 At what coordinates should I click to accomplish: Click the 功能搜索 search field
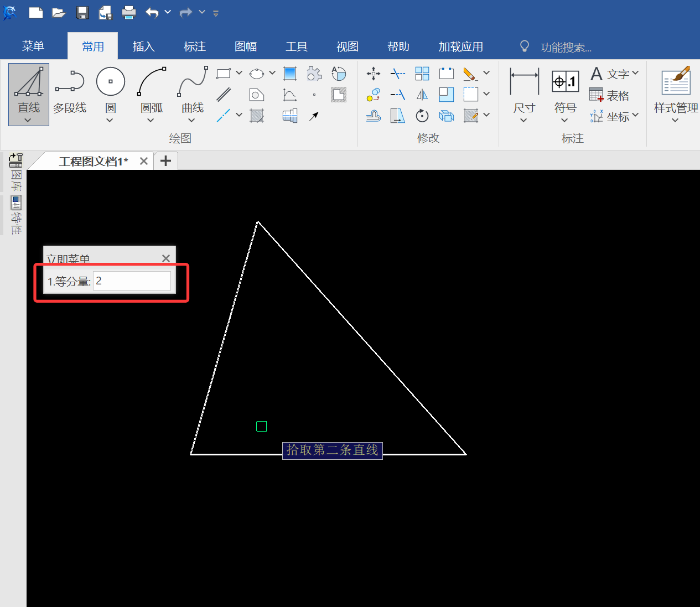[566, 48]
